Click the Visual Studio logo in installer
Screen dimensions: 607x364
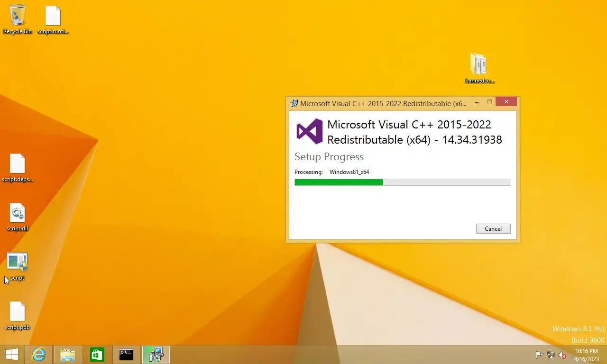(x=309, y=131)
